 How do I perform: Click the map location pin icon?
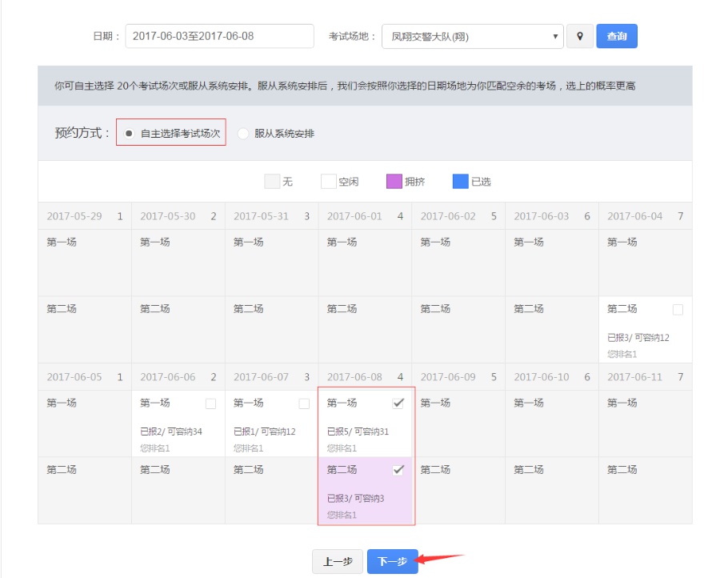tap(580, 37)
